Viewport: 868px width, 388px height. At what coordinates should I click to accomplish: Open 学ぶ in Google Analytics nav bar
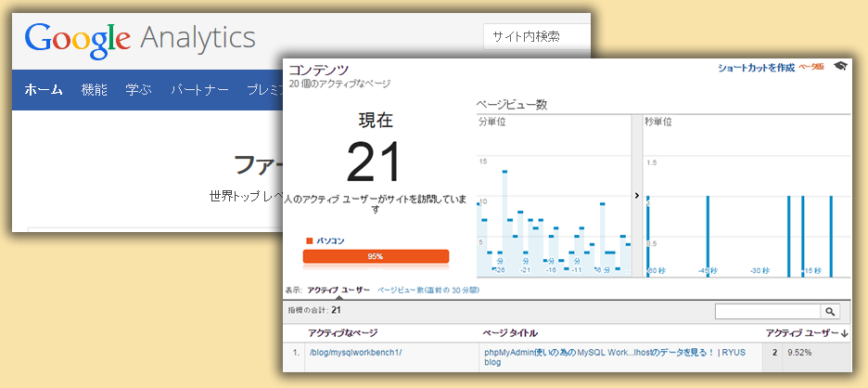(x=138, y=90)
